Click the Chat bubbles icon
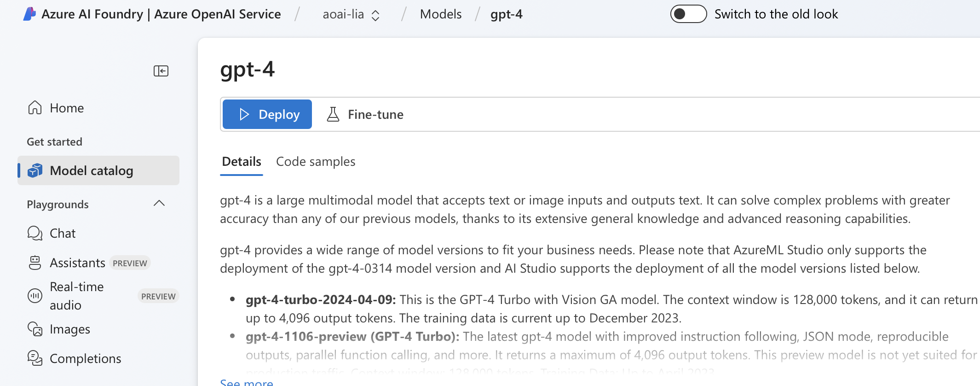980x386 pixels. point(35,233)
